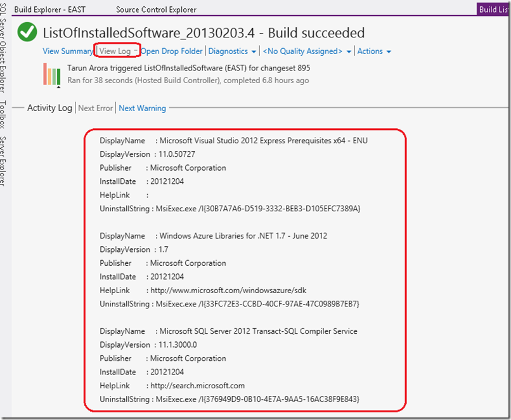Click the empty HelpLink line of first entry
This screenshot has width=511, height=420.
pyautogui.click(x=124, y=195)
